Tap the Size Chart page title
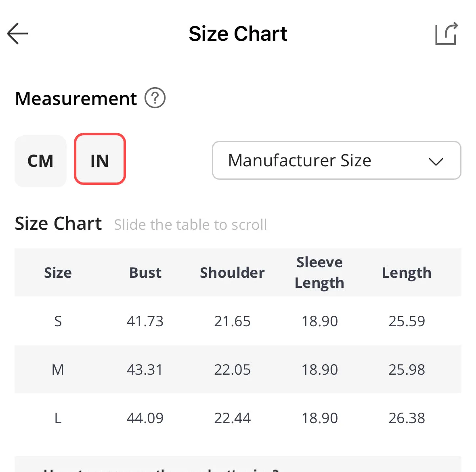476x472 pixels. [238, 34]
